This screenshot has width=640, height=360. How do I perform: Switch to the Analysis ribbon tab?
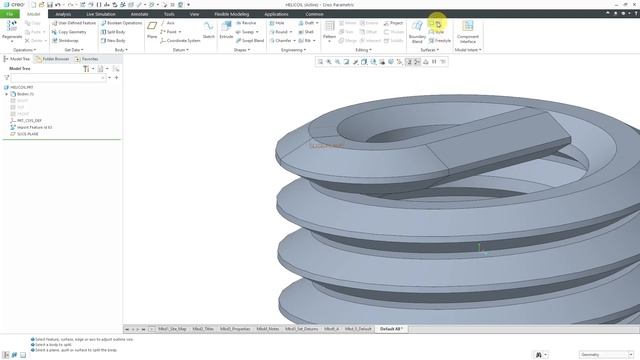coord(63,14)
